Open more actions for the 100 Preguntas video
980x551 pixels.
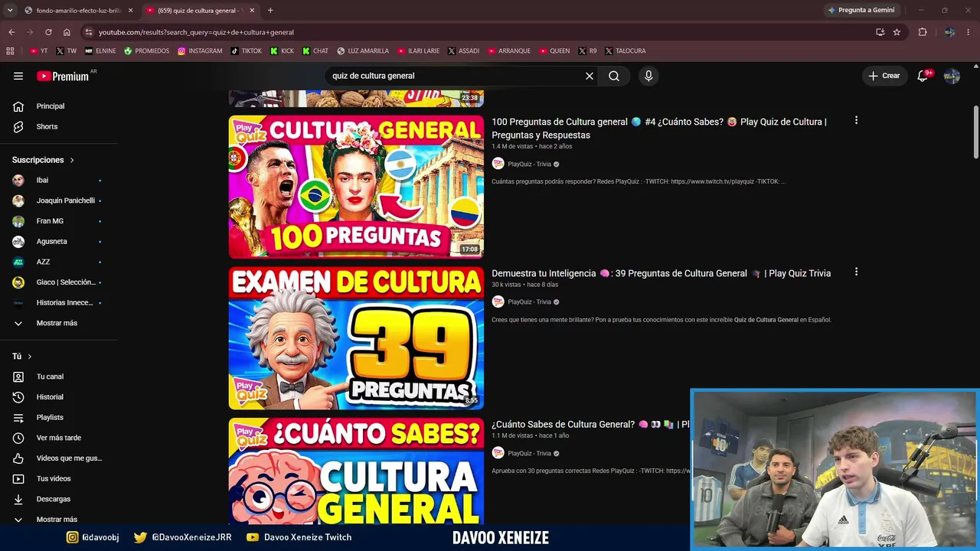coord(856,120)
